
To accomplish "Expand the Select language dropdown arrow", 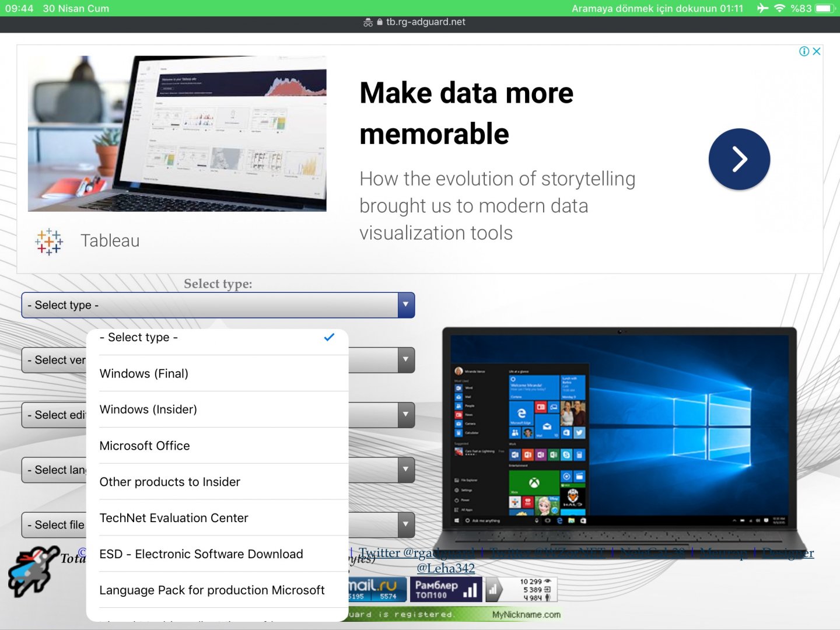I will point(406,470).
